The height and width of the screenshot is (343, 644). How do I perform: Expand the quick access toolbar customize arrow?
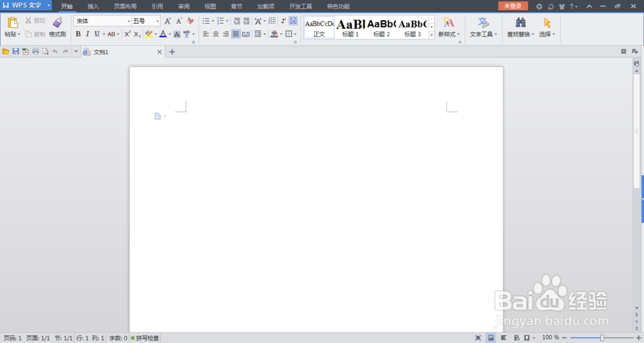76,51
